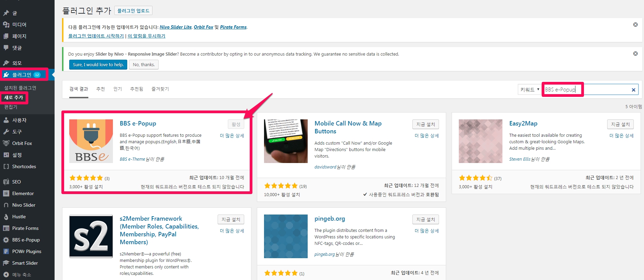Click the Orbit Fox sidebar icon
This screenshot has height=280, width=644.
pos(6,143)
